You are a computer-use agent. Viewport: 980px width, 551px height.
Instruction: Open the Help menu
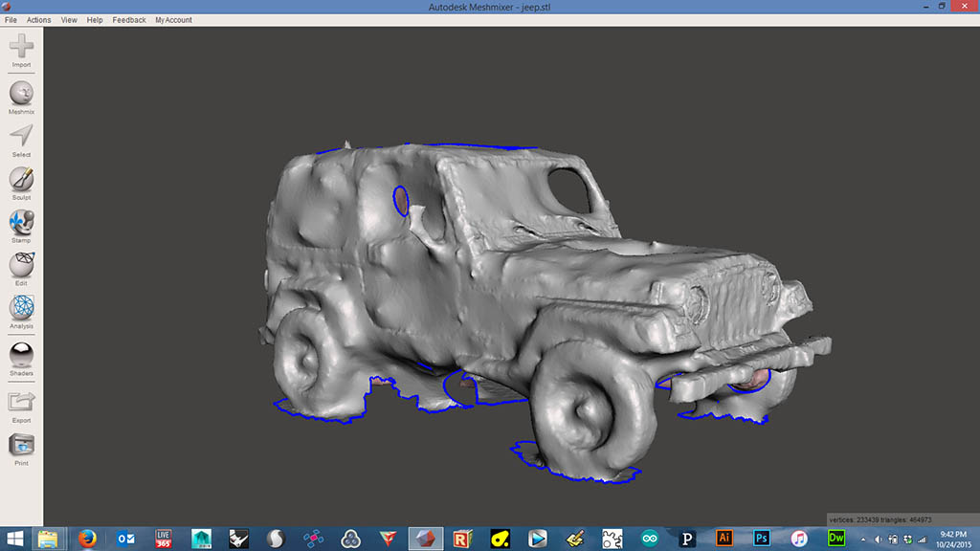tap(95, 20)
